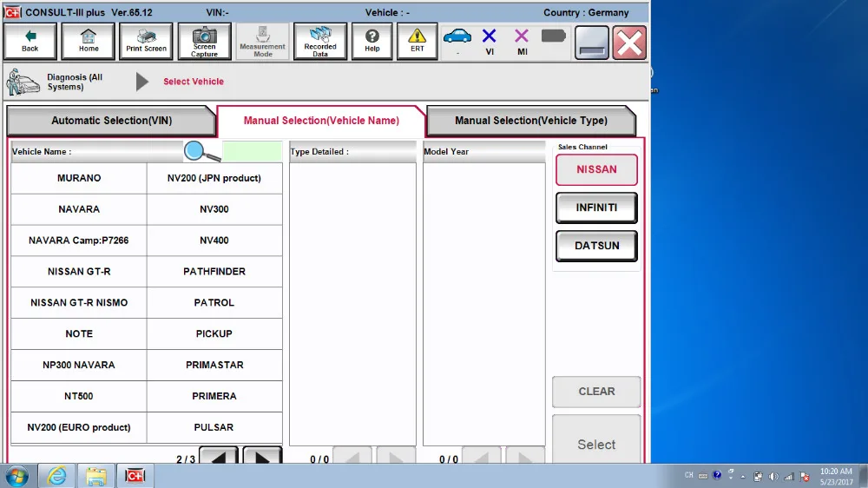Open Recorded Data

pos(320,41)
